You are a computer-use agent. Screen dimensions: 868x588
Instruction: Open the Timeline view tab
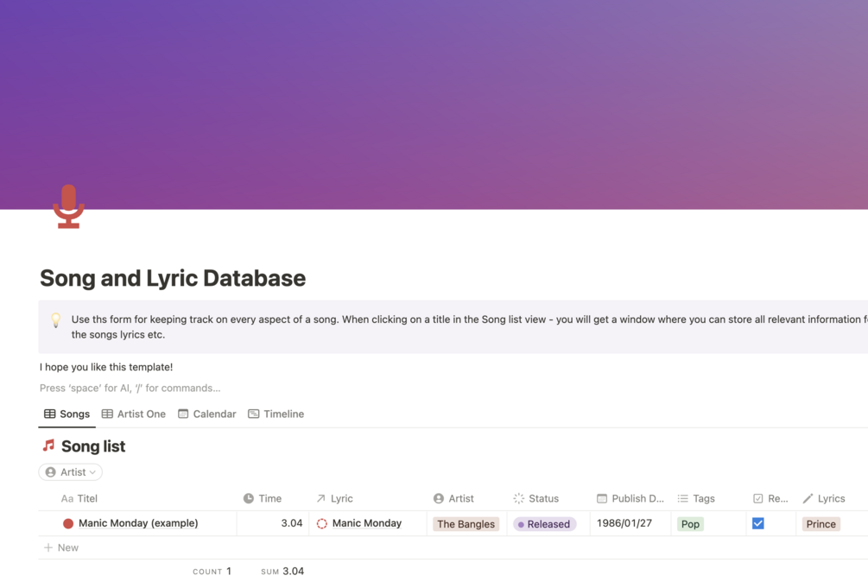pos(276,414)
